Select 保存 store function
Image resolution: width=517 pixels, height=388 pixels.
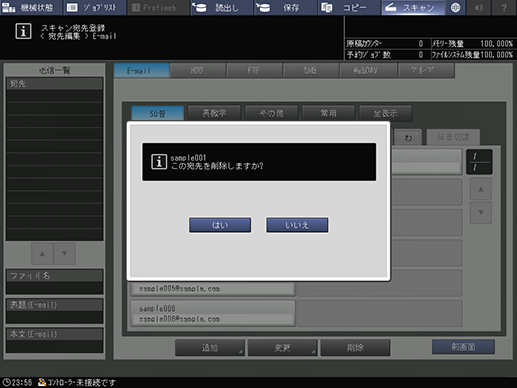[285, 7]
